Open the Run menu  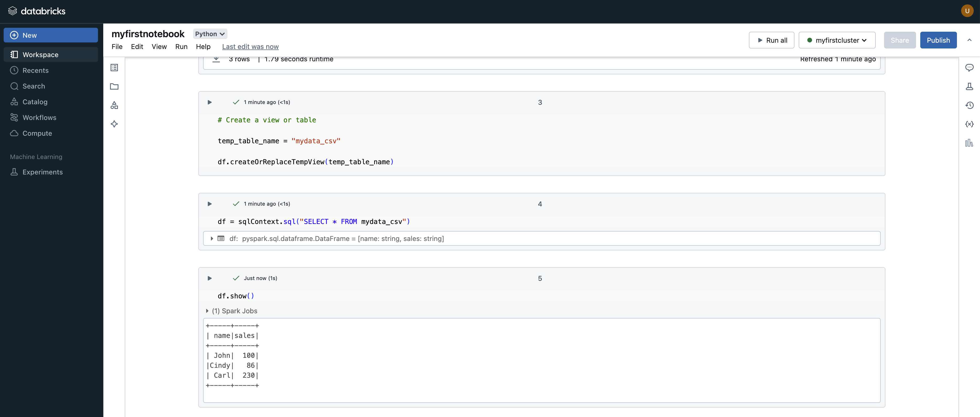pos(182,46)
